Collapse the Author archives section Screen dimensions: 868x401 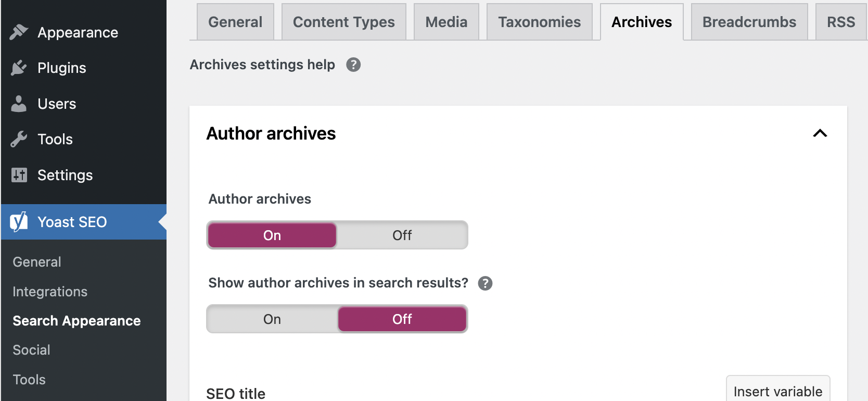point(820,133)
